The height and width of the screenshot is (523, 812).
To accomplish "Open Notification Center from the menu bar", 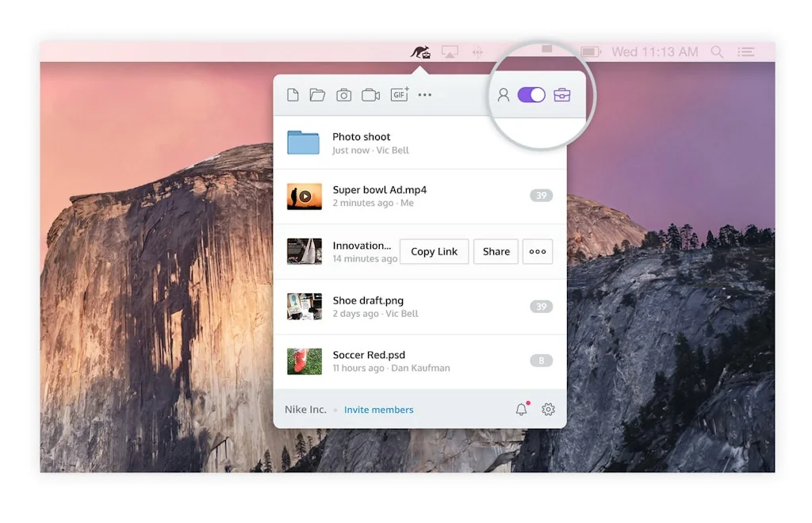I will 745,52.
